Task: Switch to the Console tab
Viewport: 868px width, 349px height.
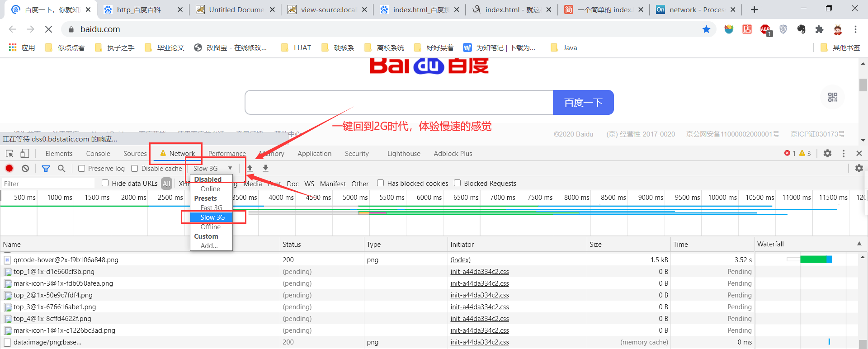Action: coord(98,154)
